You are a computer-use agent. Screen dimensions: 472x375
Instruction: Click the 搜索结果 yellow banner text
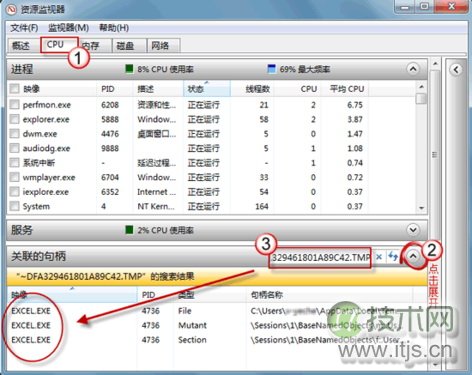tap(105, 276)
